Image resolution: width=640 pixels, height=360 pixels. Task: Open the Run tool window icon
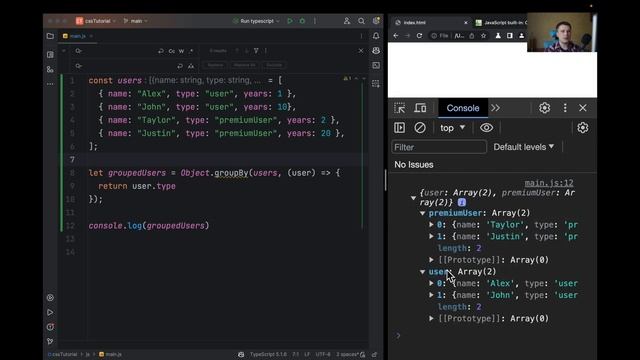(50, 312)
